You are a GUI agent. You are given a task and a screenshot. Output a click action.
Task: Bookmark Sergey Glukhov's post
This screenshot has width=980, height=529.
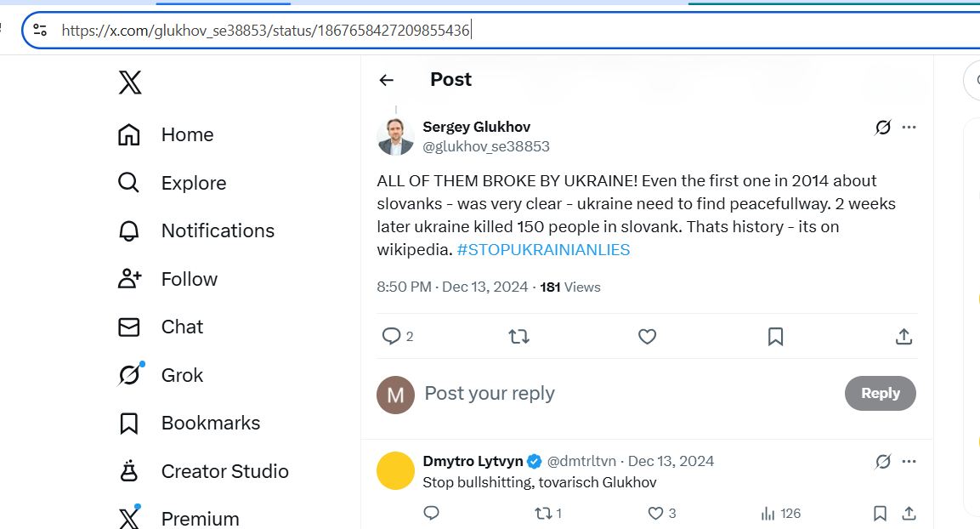pos(775,337)
